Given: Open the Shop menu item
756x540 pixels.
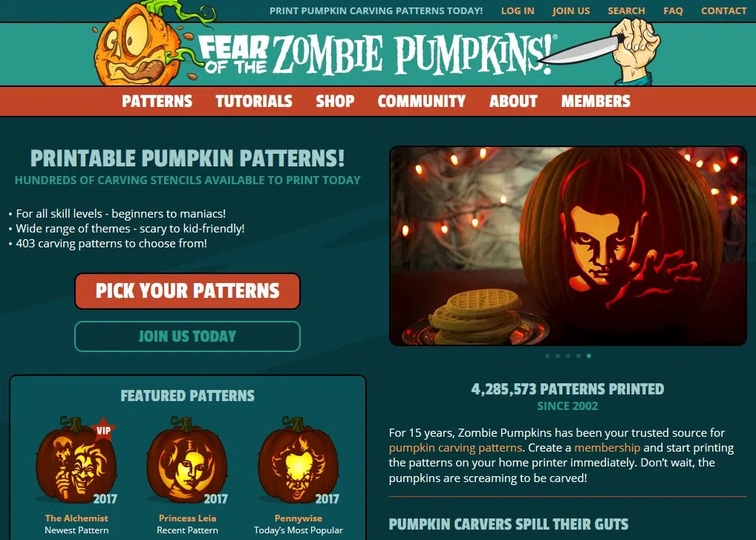Looking at the screenshot, I should 335,101.
